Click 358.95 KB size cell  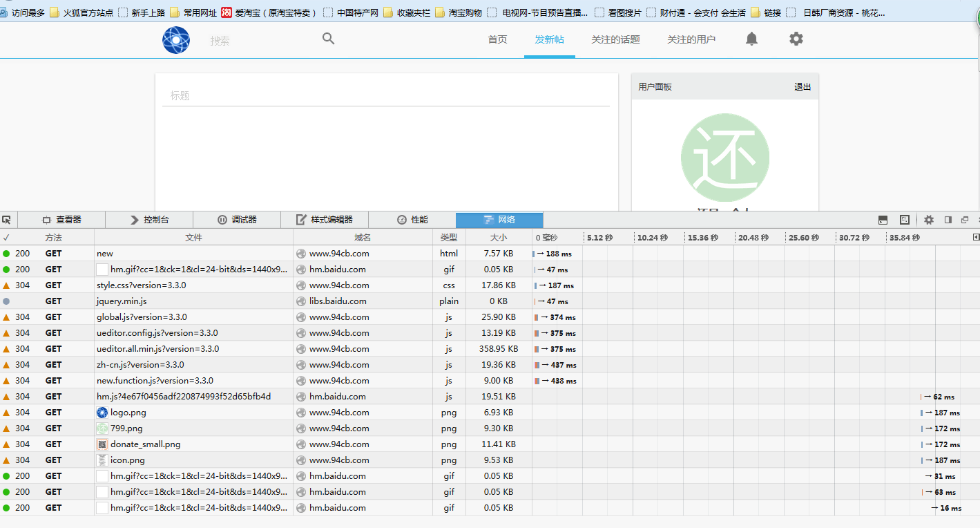(x=499, y=349)
